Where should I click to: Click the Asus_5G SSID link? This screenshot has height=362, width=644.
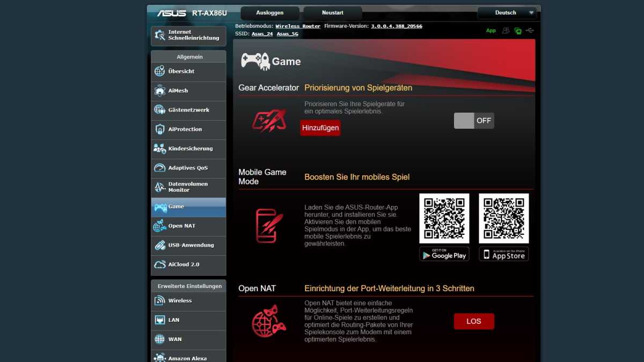[x=287, y=34]
